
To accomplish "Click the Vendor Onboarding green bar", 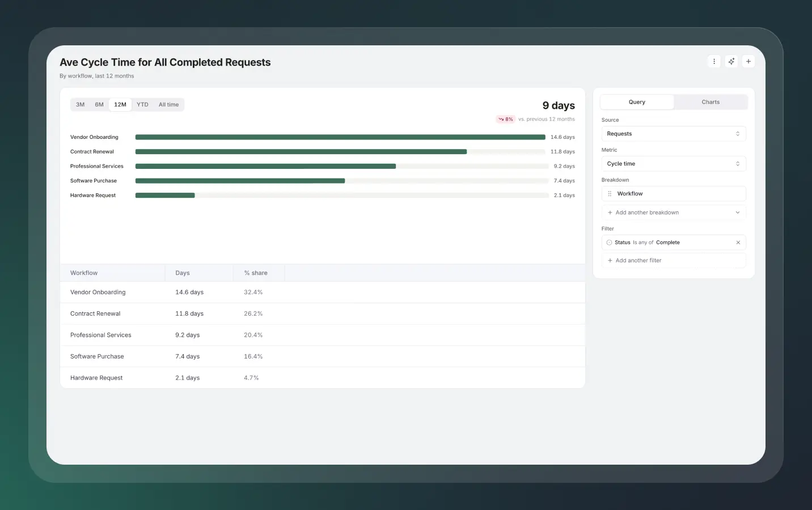I will 340,137.
